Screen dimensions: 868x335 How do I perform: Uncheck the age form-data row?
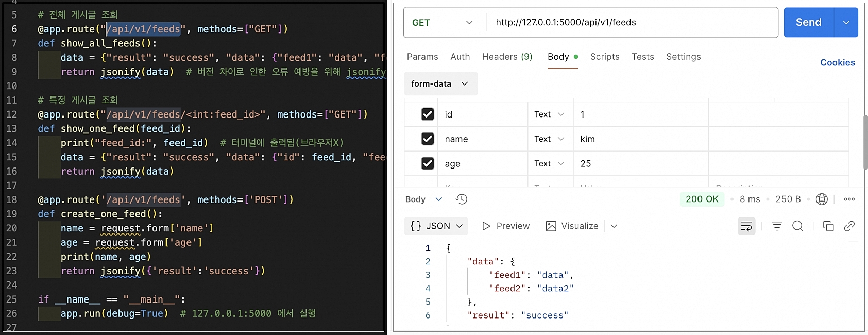(428, 164)
